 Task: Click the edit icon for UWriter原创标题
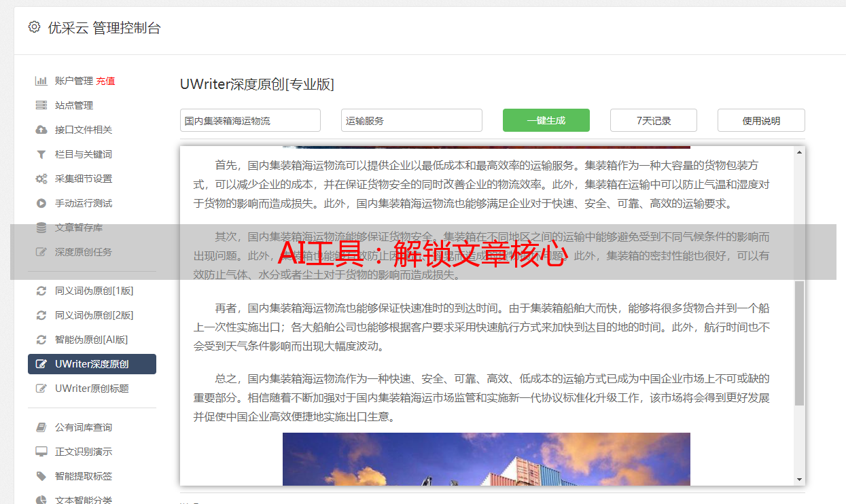41,389
